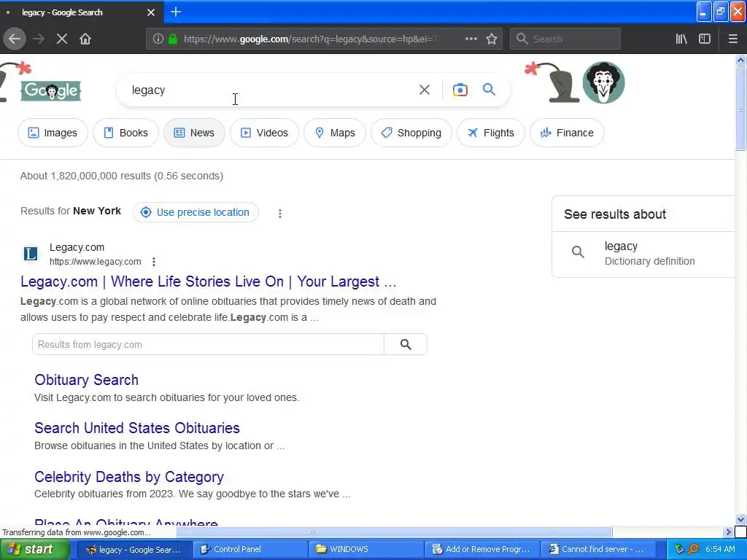This screenshot has height=560, width=747.
Task: Click the Google search text box containing legacy
Action: click(x=269, y=90)
